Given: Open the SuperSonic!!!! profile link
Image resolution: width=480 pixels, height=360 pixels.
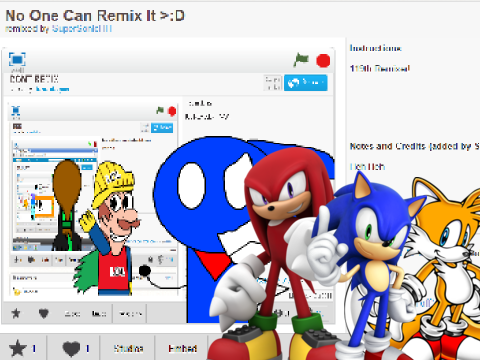Looking at the screenshot, I should pos(82,29).
